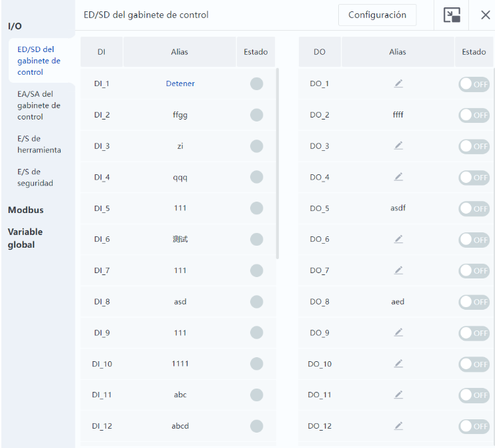Click the pencil edit icon for DO_1 alias
The height and width of the screenshot is (448, 495).
398,83
